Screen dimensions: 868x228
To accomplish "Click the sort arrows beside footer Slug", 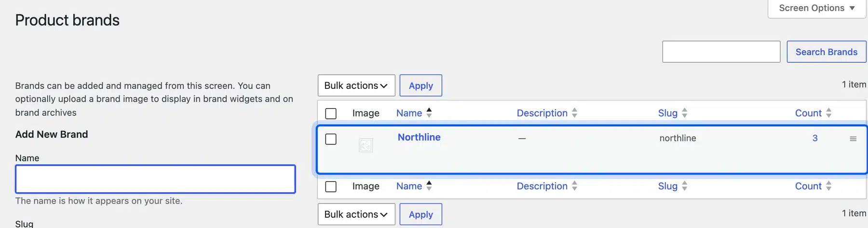I will point(685,185).
